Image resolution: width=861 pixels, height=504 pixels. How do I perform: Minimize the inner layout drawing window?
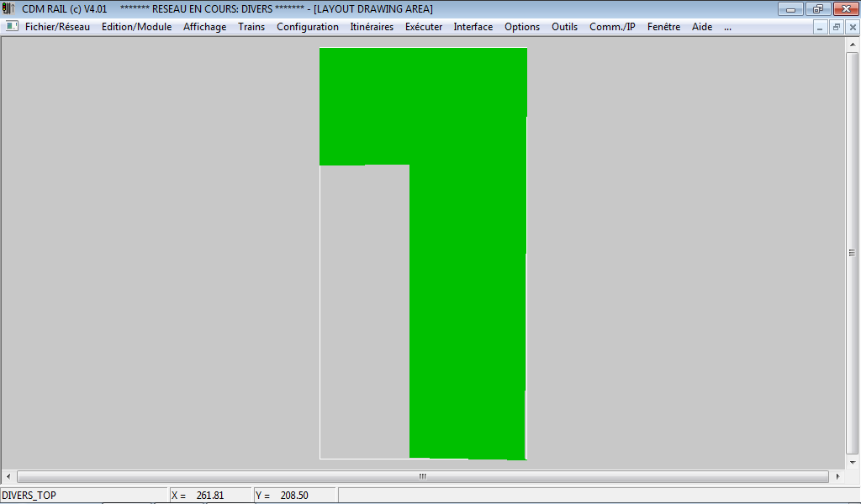coord(820,27)
